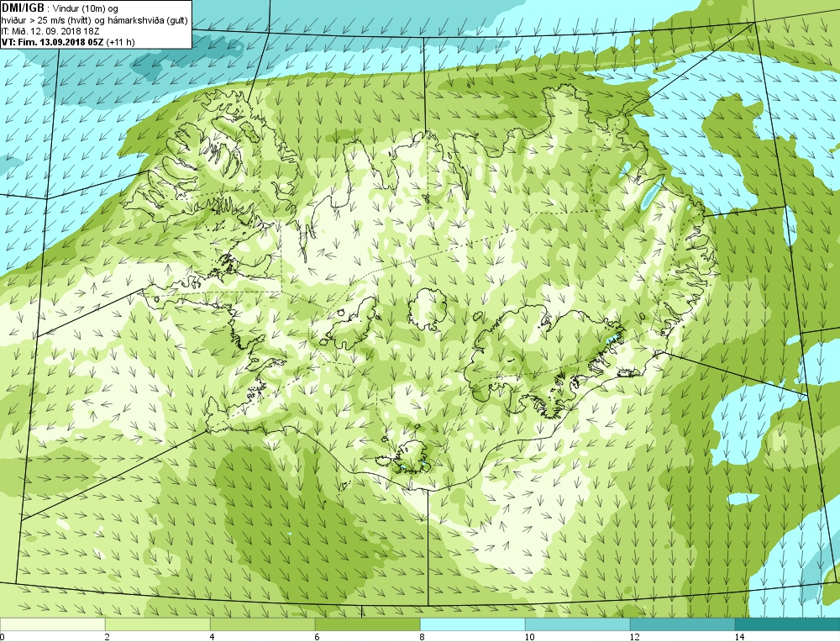The height and width of the screenshot is (642, 840).
Task: Click the legend label "10"
Action: click(529, 637)
